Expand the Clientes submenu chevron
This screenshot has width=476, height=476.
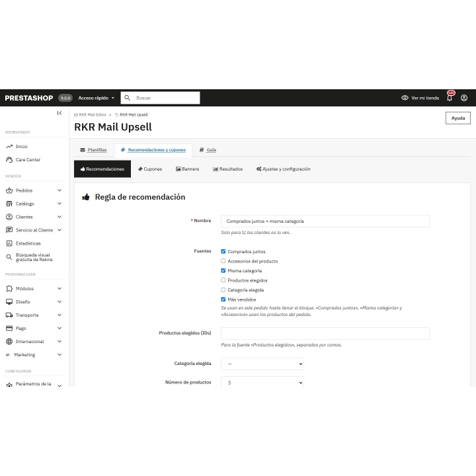click(x=59, y=217)
